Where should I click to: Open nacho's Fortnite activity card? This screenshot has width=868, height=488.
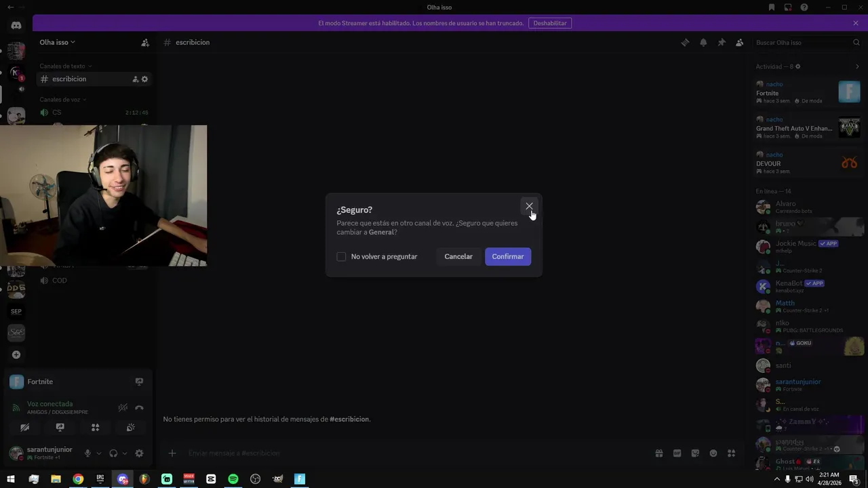pyautogui.click(x=808, y=91)
